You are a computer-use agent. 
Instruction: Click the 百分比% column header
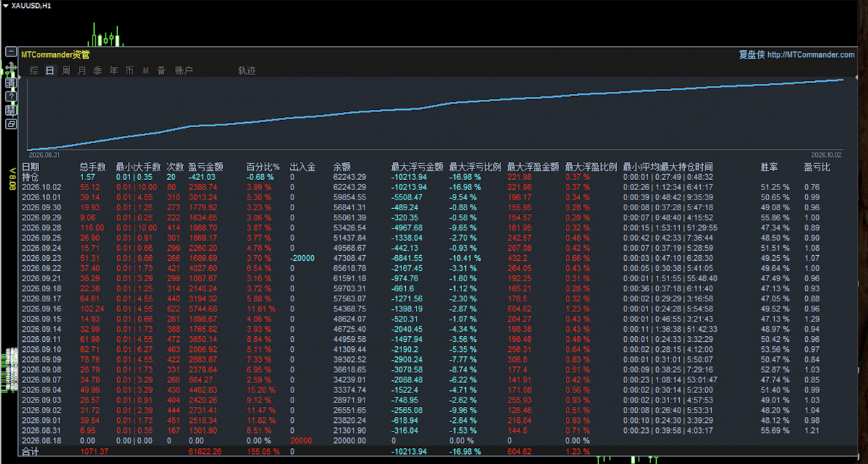click(x=263, y=167)
